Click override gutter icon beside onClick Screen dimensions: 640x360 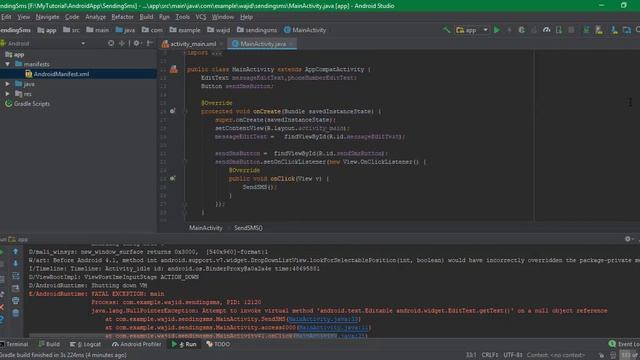point(173,178)
